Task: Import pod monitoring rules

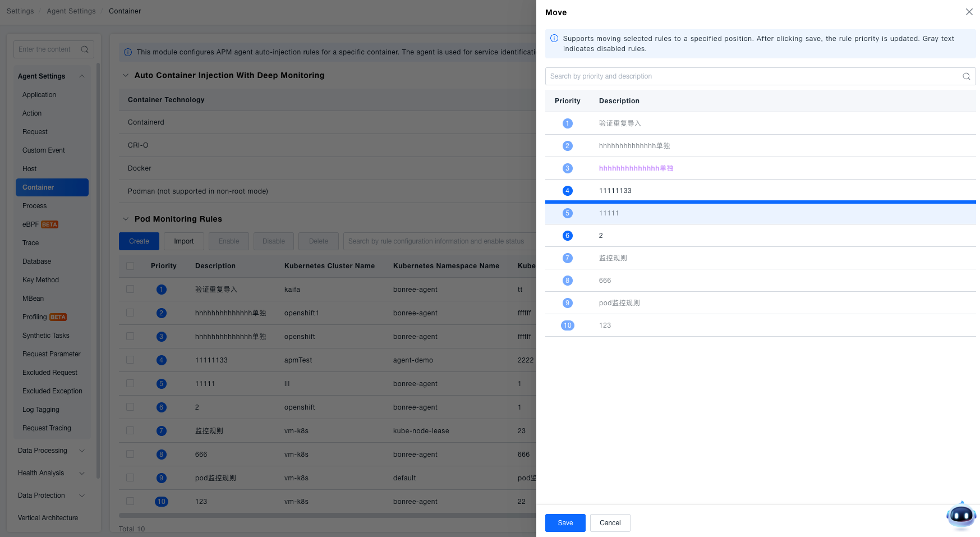Action: pos(184,241)
